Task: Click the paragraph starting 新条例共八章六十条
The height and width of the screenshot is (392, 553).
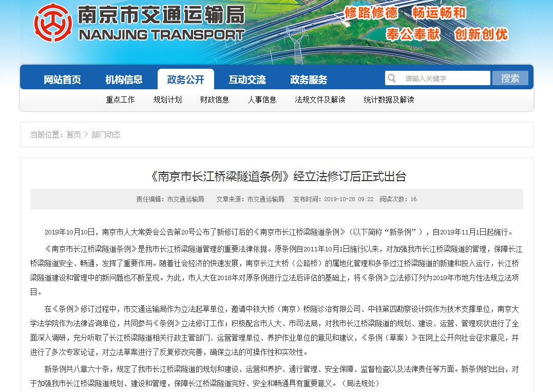Action: point(274,376)
